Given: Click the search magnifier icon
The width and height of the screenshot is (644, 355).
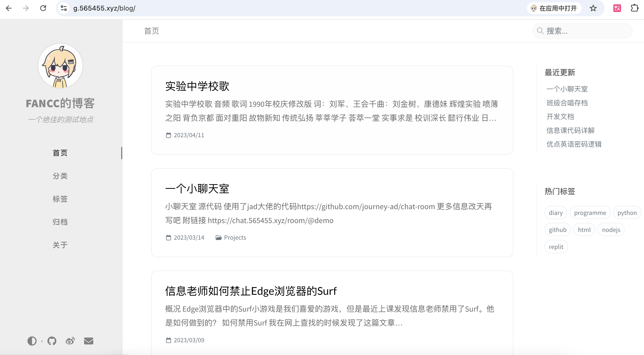Looking at the screenshot, I should point(540,31).
